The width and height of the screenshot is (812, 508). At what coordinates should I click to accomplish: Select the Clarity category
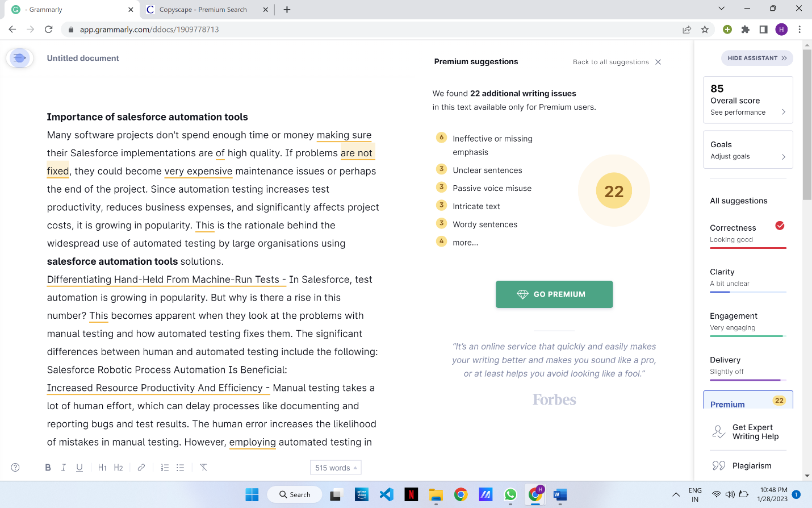(x=748, y=278)
